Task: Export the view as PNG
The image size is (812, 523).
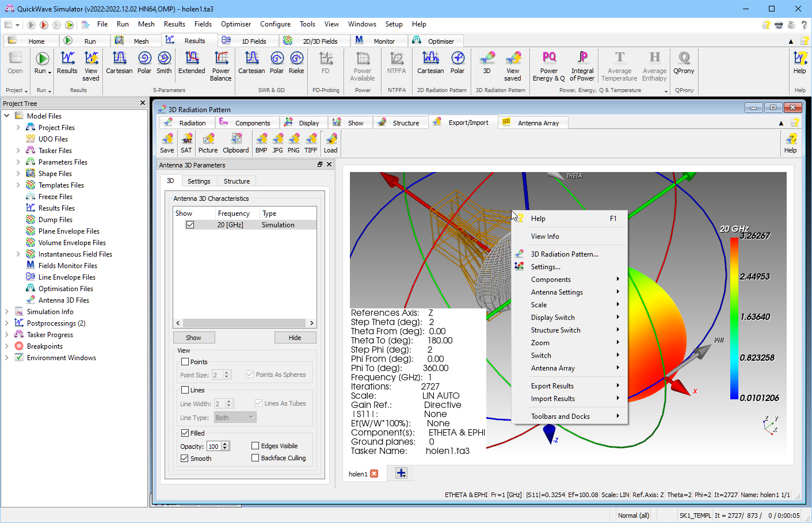Action: pos(293,143)
